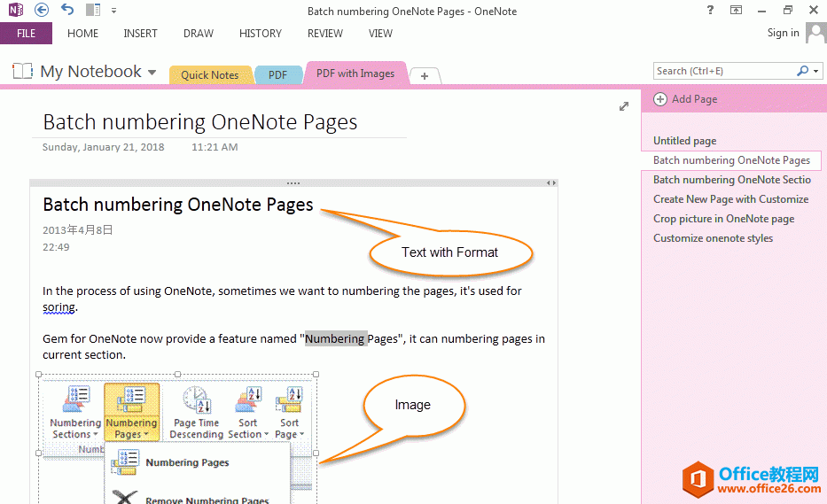827x504 pixels.
Task: Click the time text 22:49
Action: click(56, 247)
